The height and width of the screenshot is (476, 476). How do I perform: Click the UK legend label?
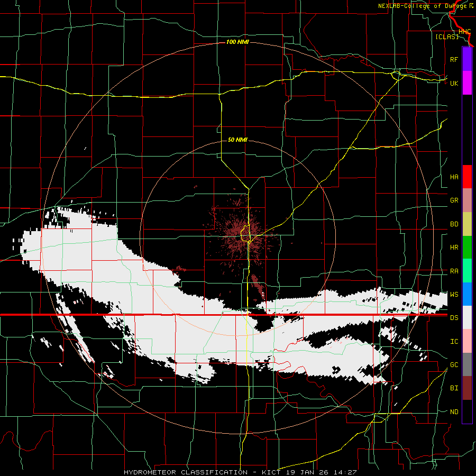point(454,83)
